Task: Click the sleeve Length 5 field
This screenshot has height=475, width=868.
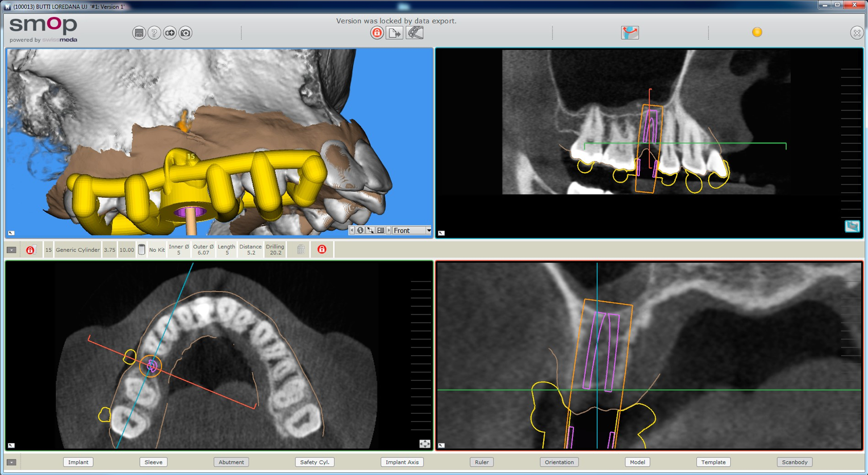Action: click(227, 249)
